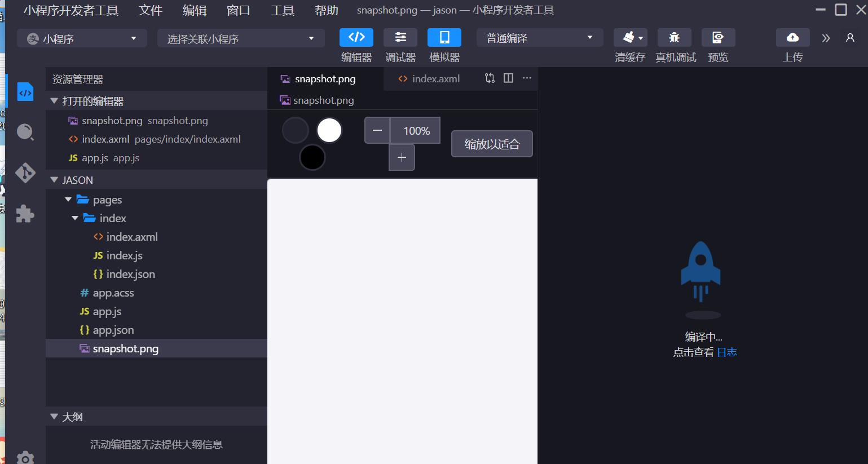
Task: Switch to the snapshot.png tab
Action: (325, 79)
